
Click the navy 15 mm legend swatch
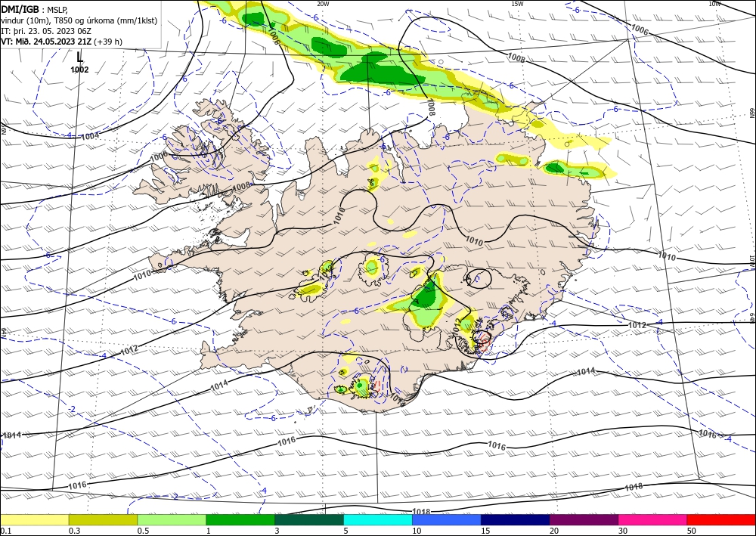tap(516, 519)
